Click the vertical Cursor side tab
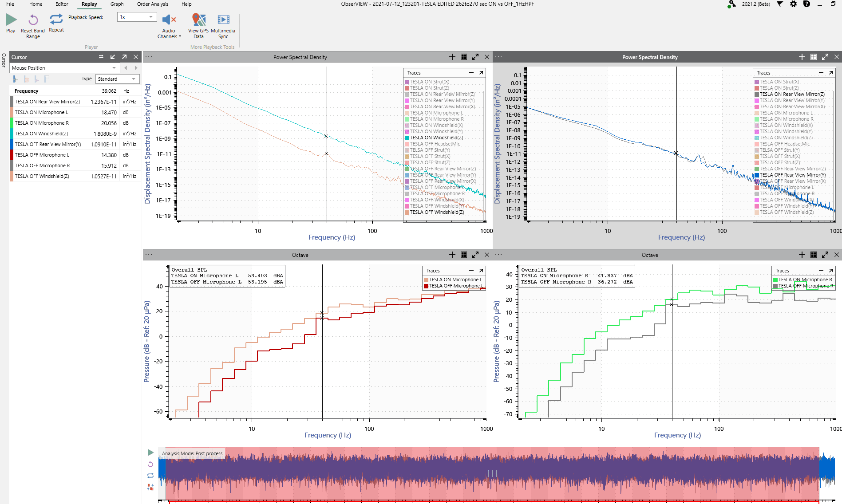842x504 pixels. point(4,60)
